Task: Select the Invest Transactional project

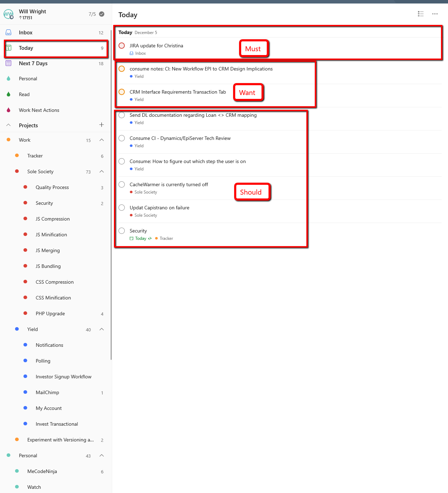Action: (x=55, y=424)
